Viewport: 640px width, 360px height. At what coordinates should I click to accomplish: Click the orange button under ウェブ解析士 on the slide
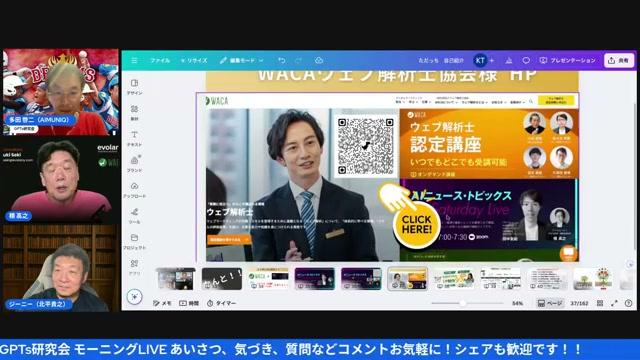click(x=229, y=240)
